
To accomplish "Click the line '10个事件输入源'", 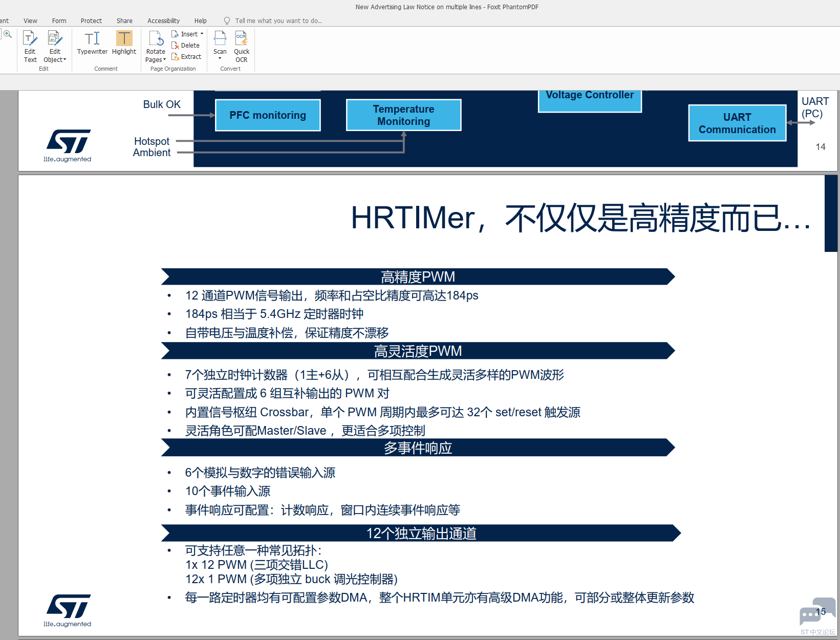I will [x=228, y=491].
